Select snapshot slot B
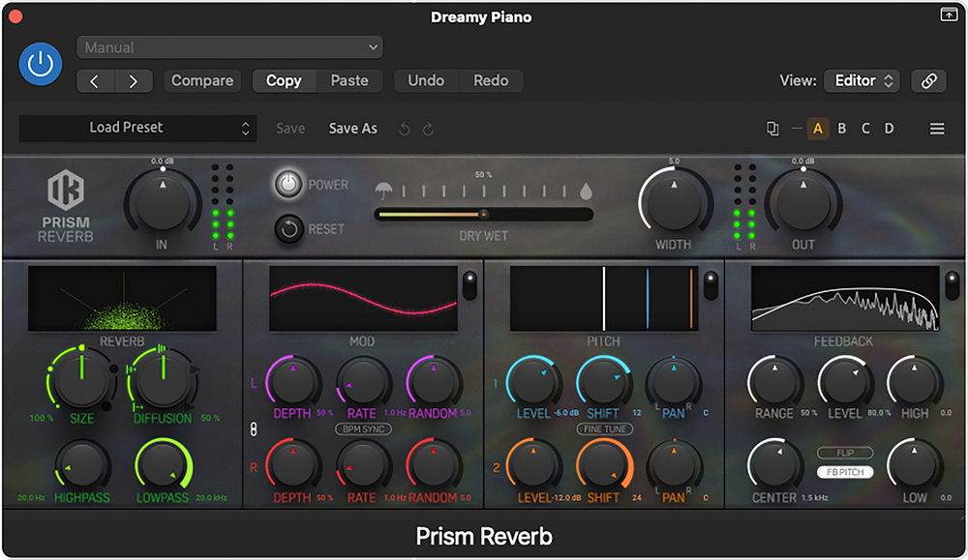968x560 pixels. [842, 129]
